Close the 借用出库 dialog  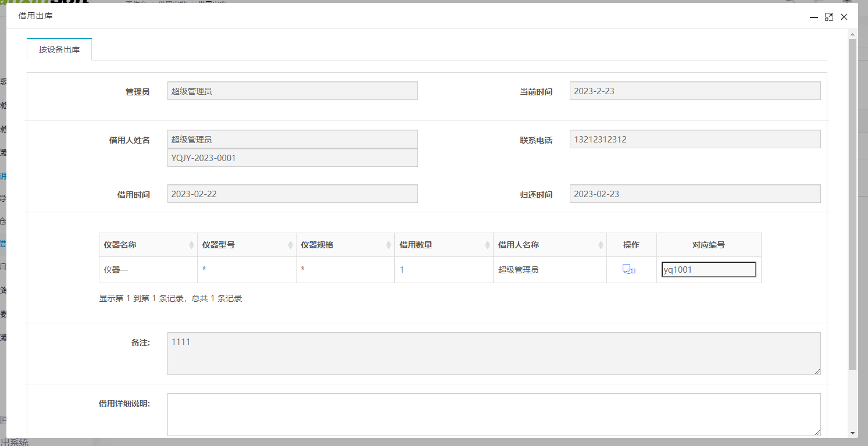point(844,17)
